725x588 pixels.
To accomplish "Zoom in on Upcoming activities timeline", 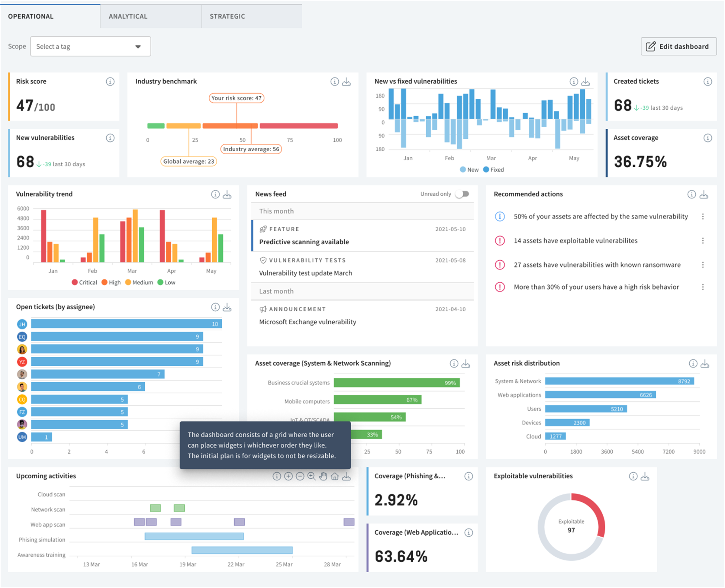I will [x=289, y=477].
